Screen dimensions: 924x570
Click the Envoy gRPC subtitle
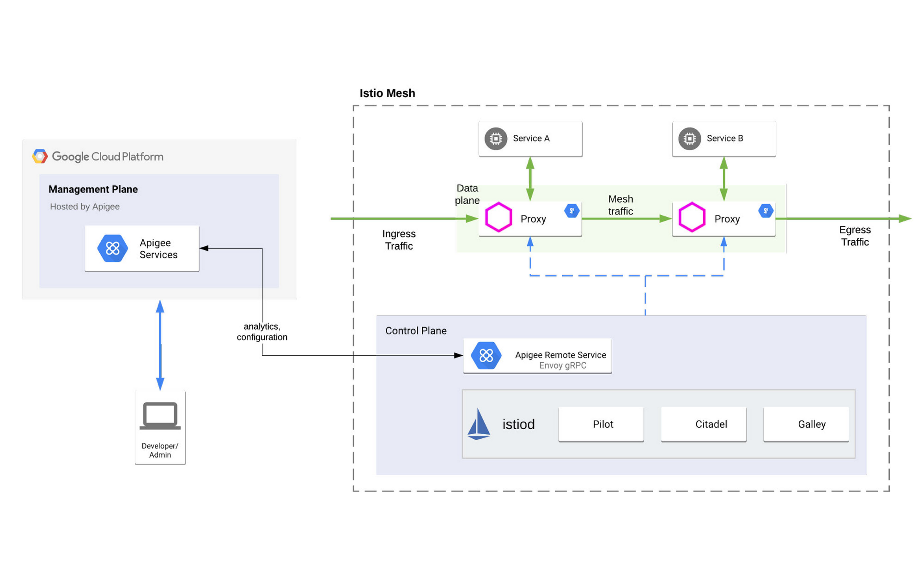click(x=563, y=365)
